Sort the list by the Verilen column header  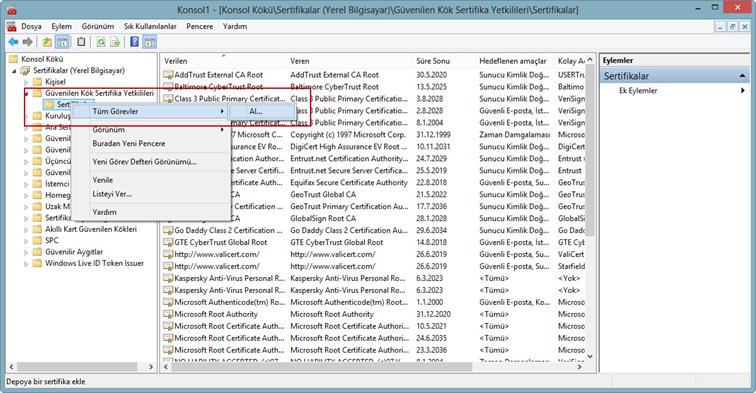(x=223, y=61)
